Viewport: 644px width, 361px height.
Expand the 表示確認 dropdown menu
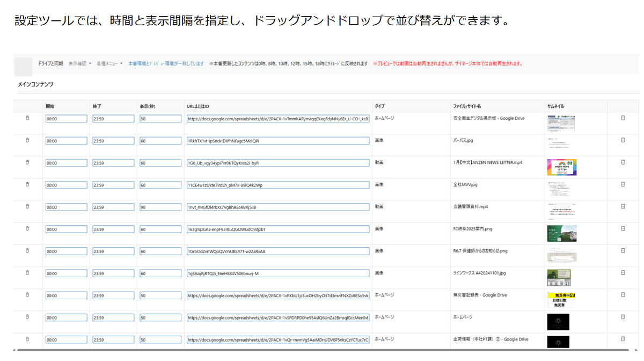(x=79, y=63)
